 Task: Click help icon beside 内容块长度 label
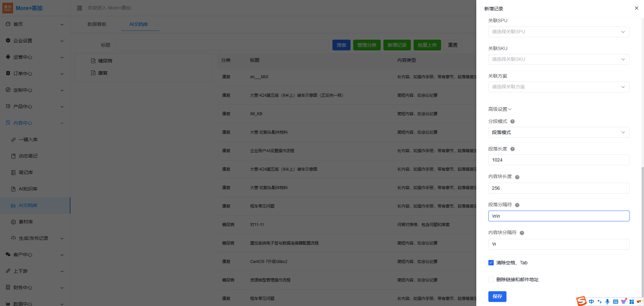pyautogui.click(x=517, y=177)
